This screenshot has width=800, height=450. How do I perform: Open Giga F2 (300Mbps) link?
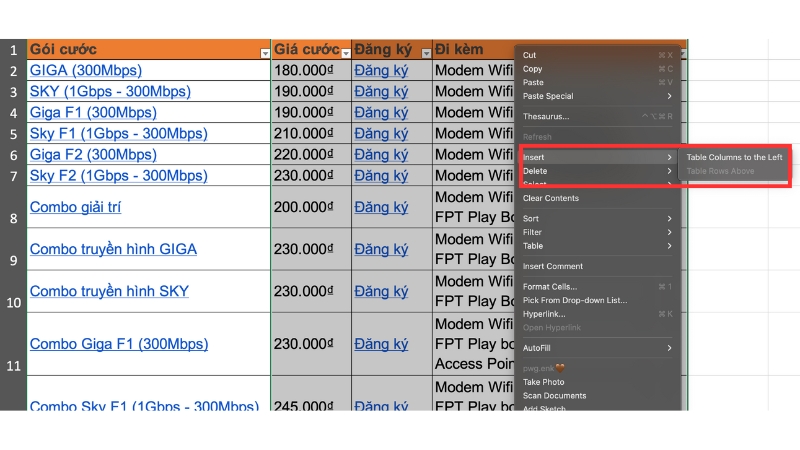coord(93,155)
